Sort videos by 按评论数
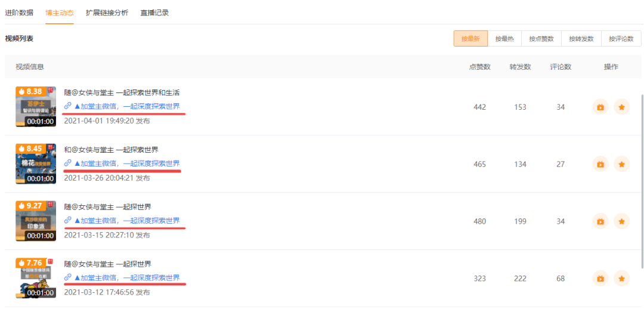The height and width of the screenshot is (309, 644). pyautogui.click(x=621, y=39)
